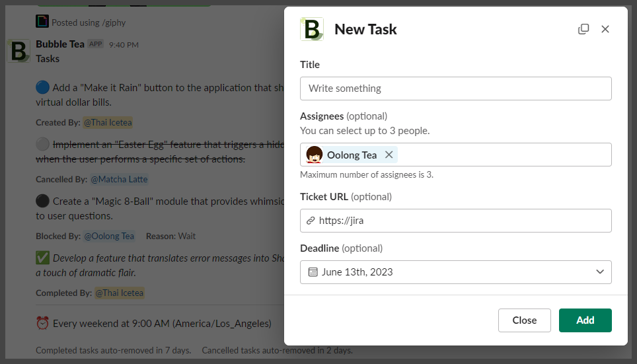Click the Close button in the dialog footer
Viewport: 637px width, 364px height.
[x=525, y=320]
